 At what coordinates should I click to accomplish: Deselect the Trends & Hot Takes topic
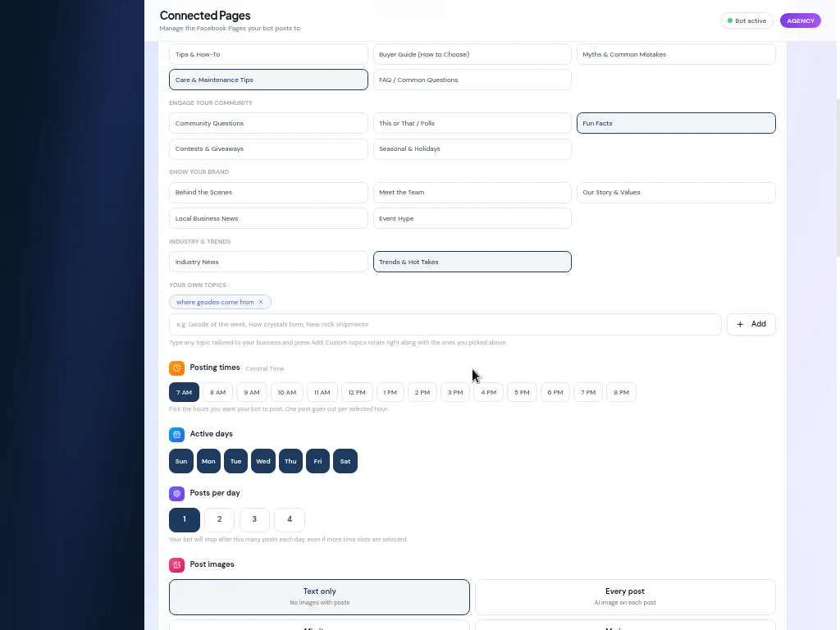point(472,262)
